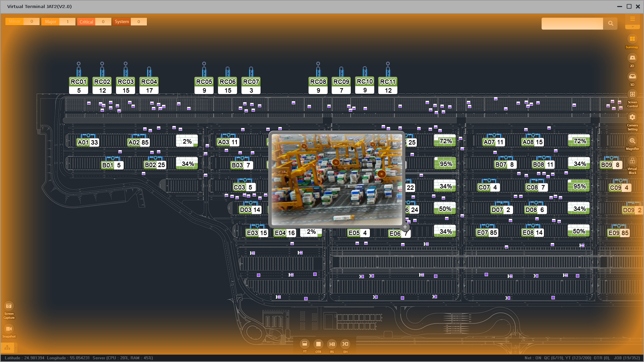The height and width of the screenshot is (362, 644).
Task: Click the Screen Capture icon
Action: click(9, 306)
